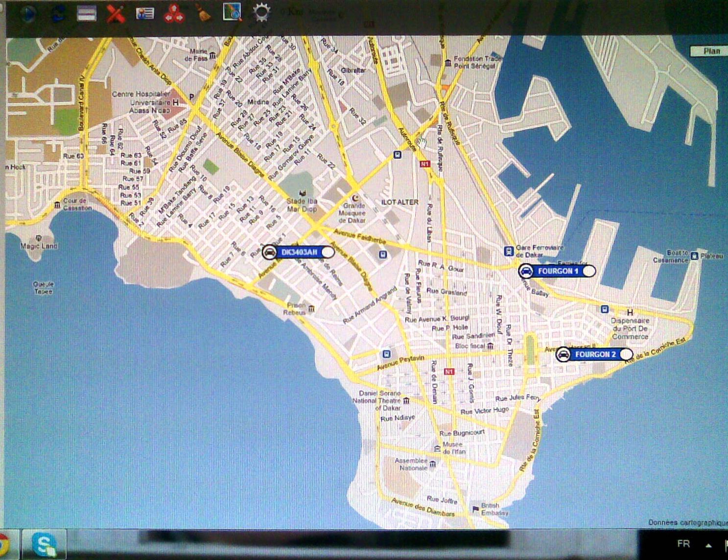Viewport: 728px width, 560px height.
Task: Click the 'Gibraltar' neighborhood label
Action: pyautogui.click(x=353, y=70)
